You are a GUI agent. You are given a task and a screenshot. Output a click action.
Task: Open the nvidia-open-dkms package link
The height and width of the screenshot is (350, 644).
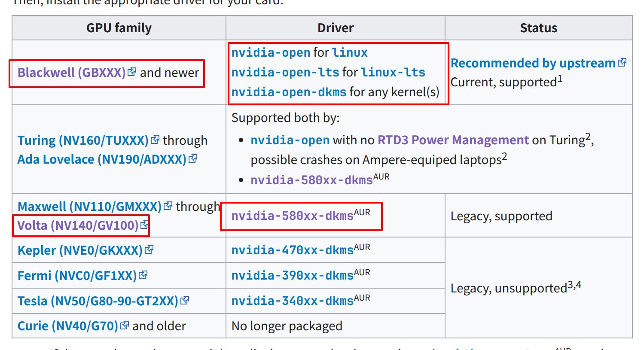tap(289, 92)
